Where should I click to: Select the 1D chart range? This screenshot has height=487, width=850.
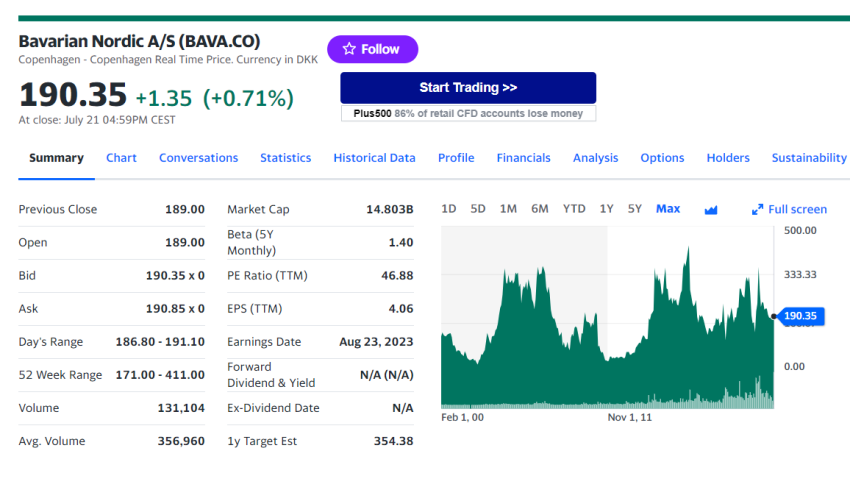449,209
